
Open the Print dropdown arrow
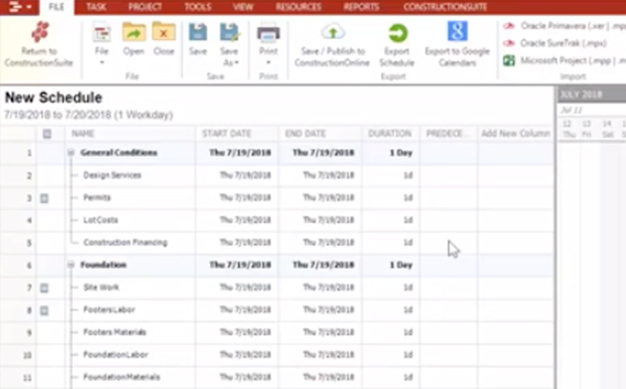point(268,62)
